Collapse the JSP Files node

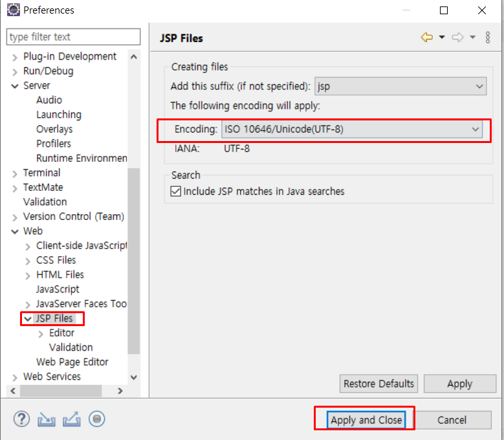pyautogui.click(x=28, y=319)
